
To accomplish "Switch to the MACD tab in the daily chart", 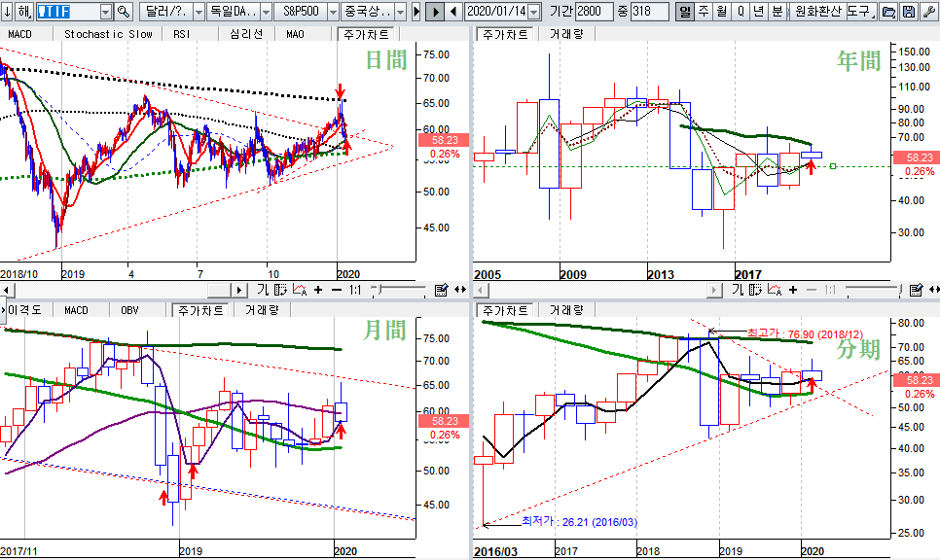I will point(19,34).
